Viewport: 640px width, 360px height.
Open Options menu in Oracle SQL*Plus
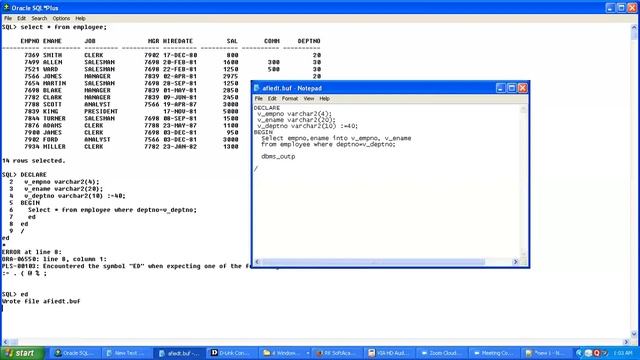point(61,18)
